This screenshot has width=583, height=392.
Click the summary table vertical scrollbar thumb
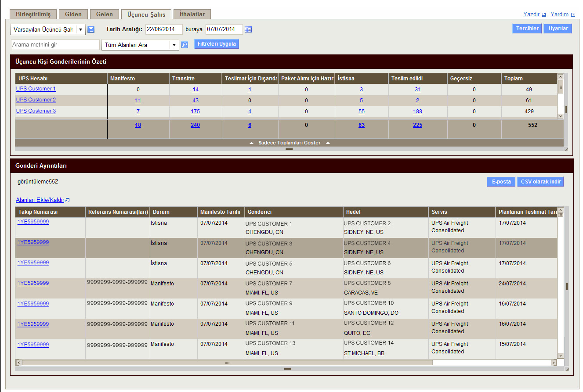point(561,86)
